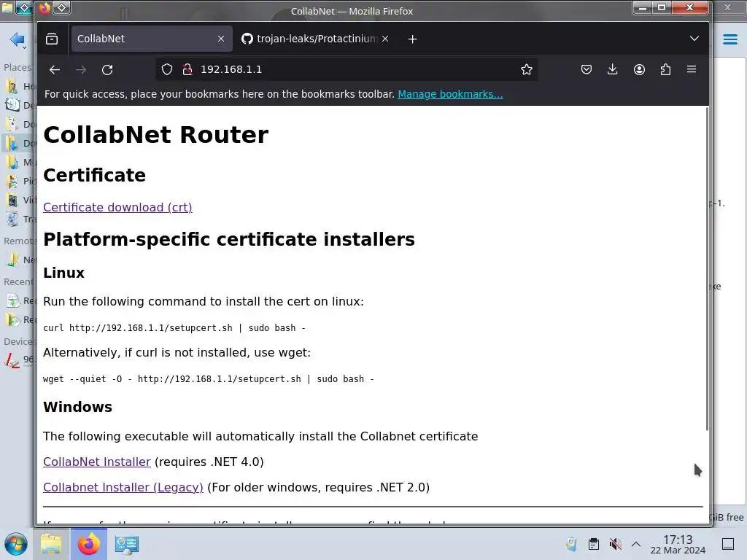This screenshot has height=560, width=747.
Task: Click the wget setupcert.sh command text
Action: [x=208, y=379]
